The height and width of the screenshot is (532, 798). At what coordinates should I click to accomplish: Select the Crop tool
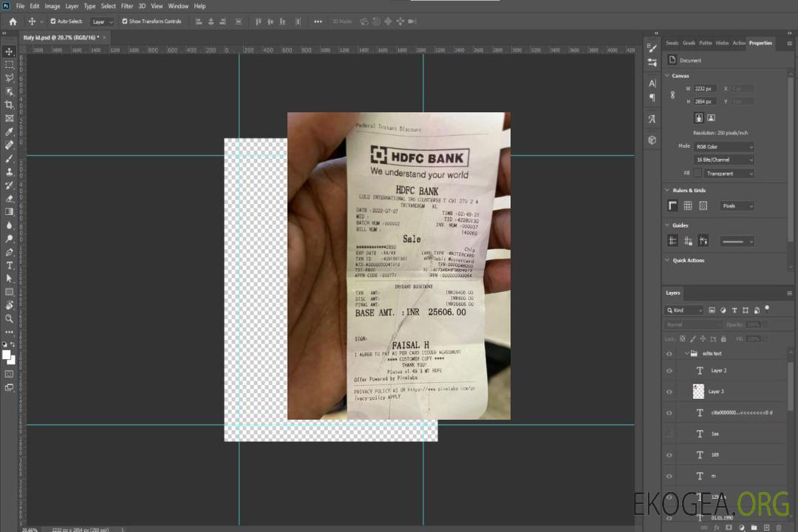(9, 105)
